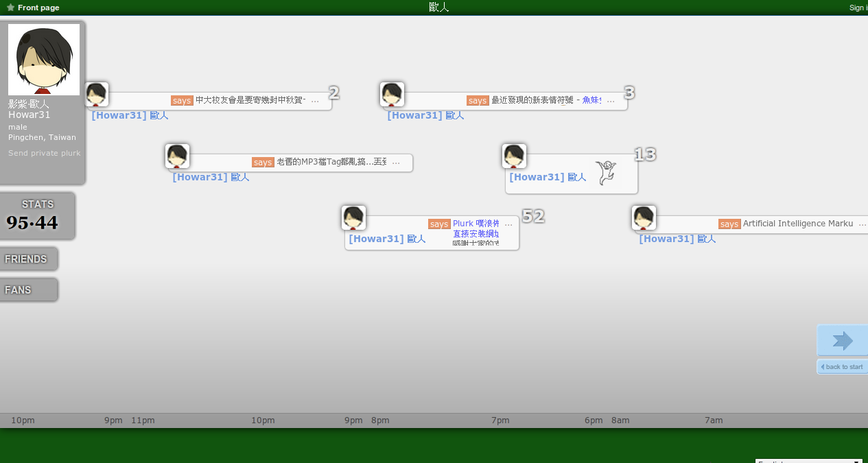Viewport: 868px width, 463px height.
Task: Expand the FRIENDS panel
Action: (x=27, y=259)
